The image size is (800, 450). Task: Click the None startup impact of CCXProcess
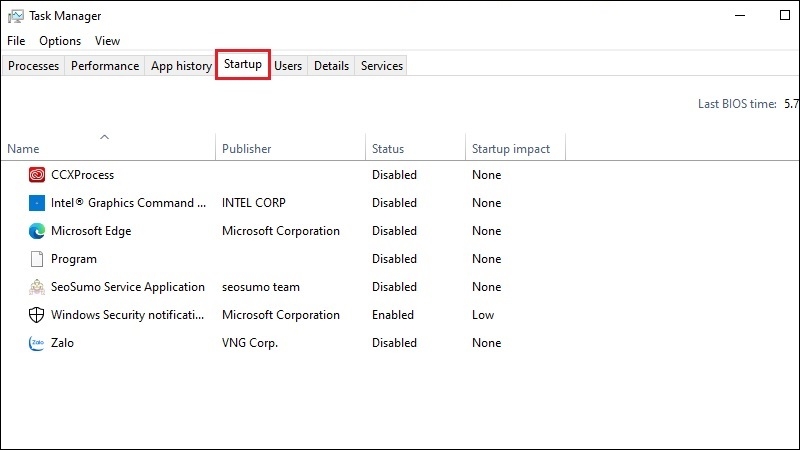point(487,175)
